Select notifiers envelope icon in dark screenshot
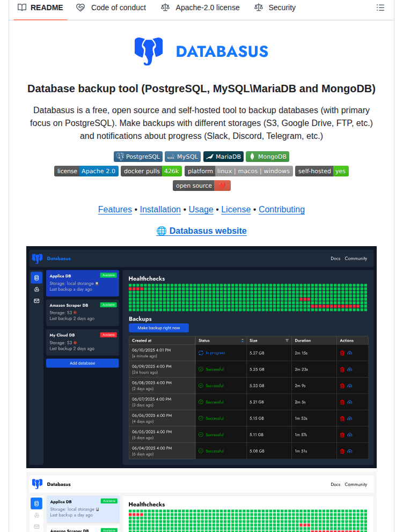The width and height of the screenshot is (403, 532). point(36,301)
